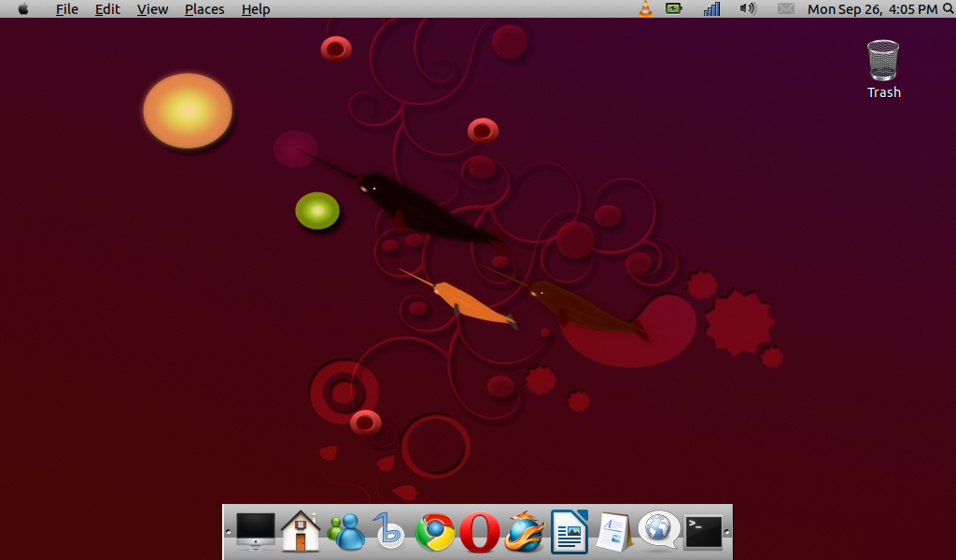Launch the Opera browser from dock
Image resolution: width=956 pixels, height=560 pixels.
[x=480, y=532]
